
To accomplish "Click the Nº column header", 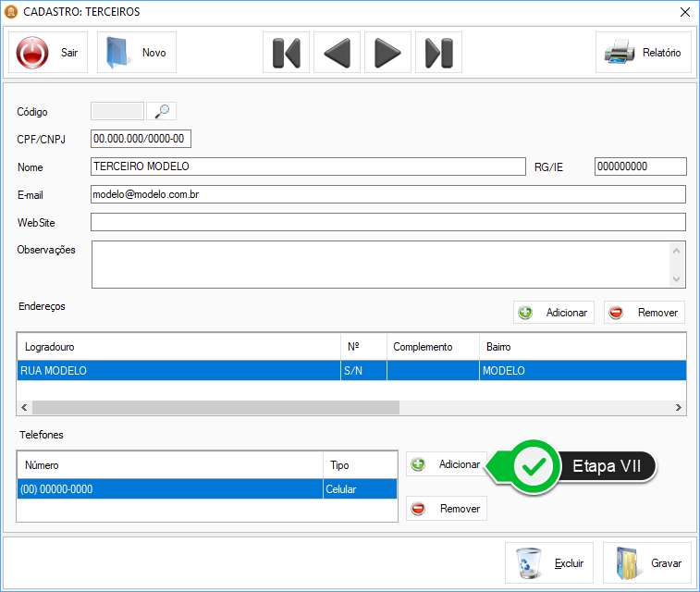I will tap(363, 347).
